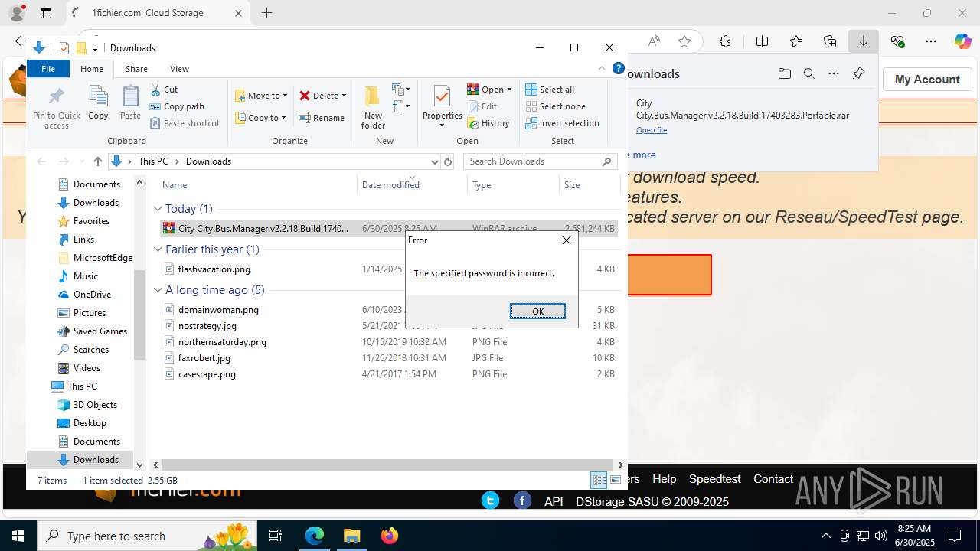Click Invert selection in ribbon
Image resolution: width=980 pixels, height=551 pixels.
562,123
